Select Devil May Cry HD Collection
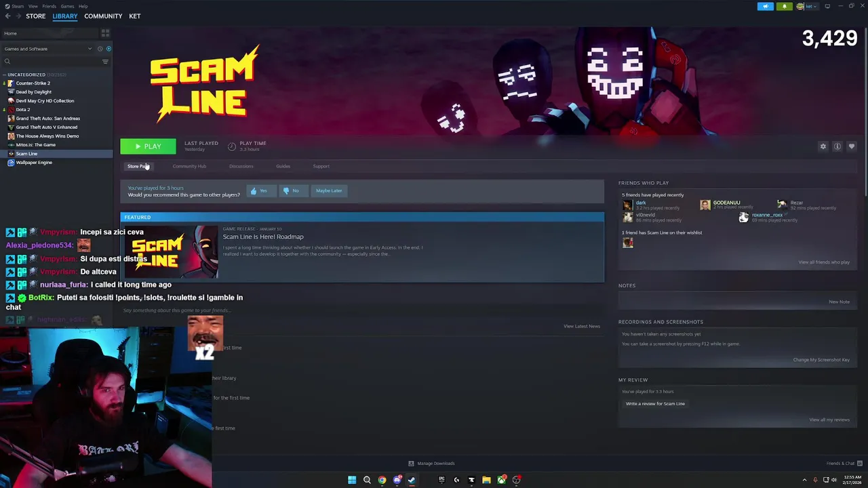 pos(45,100)
